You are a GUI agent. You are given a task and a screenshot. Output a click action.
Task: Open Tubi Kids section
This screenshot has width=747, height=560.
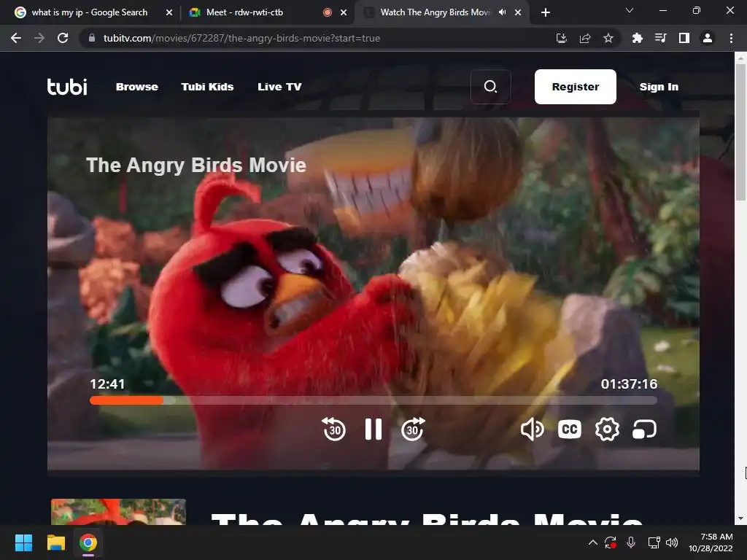click(207, 87)
